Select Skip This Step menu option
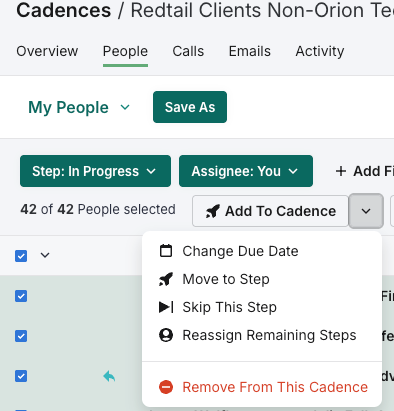 click(262, 307)
